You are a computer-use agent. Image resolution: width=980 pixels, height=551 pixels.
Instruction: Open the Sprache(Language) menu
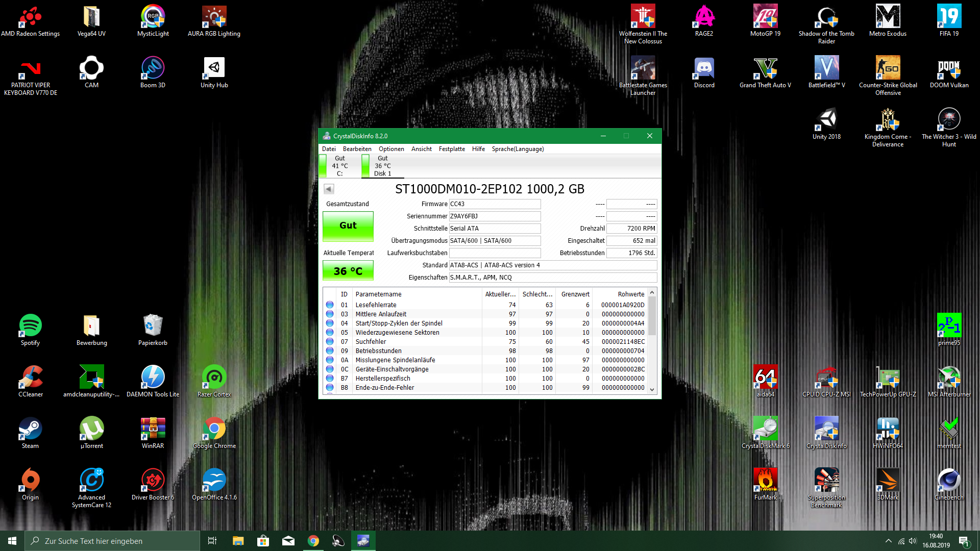[518, 149]
